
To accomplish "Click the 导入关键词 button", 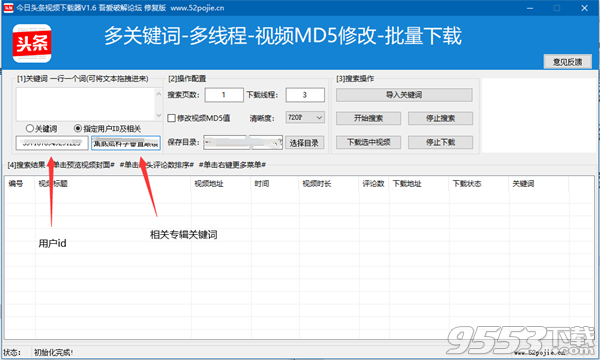I will point(404,95).
